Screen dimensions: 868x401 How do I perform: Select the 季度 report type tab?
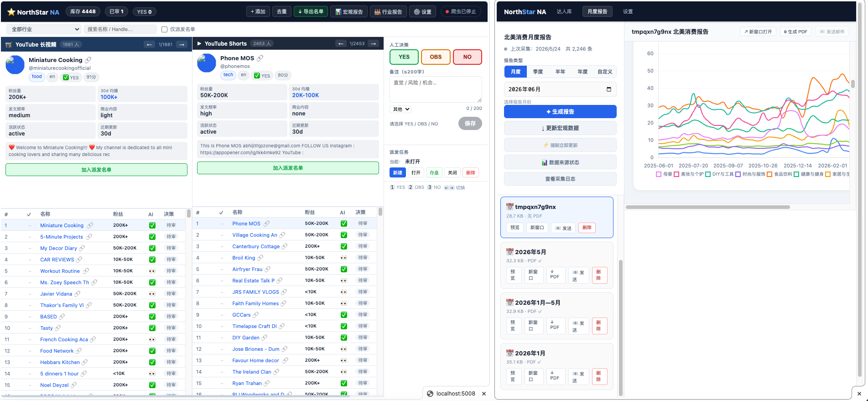click(x=538, y=72)
